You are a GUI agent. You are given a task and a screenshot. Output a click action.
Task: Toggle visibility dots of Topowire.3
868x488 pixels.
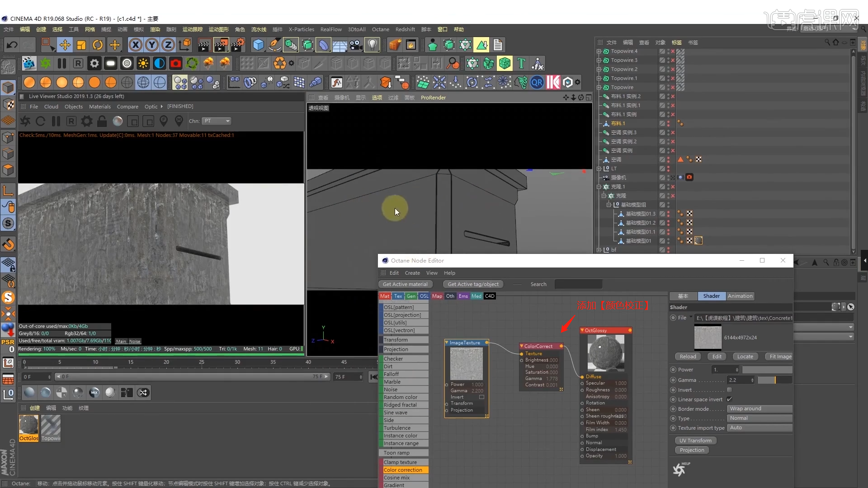(668, 60)
